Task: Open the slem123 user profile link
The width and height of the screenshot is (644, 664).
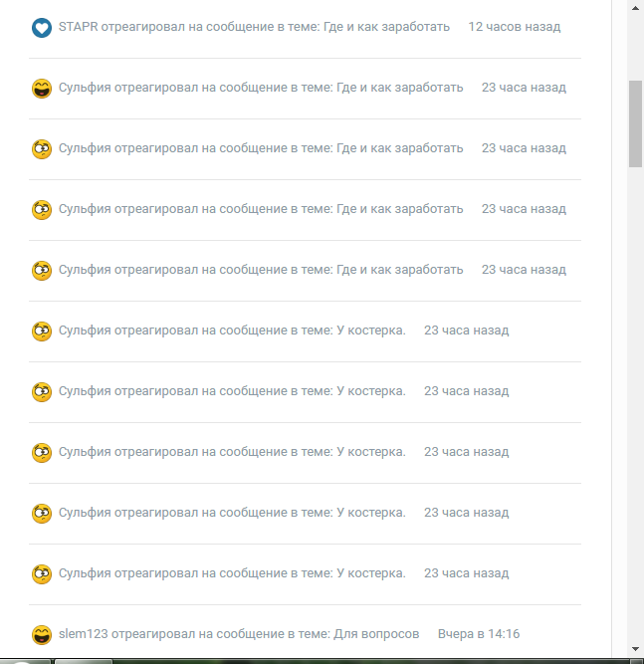Action: pyautogui.click(x=84, y=634)
